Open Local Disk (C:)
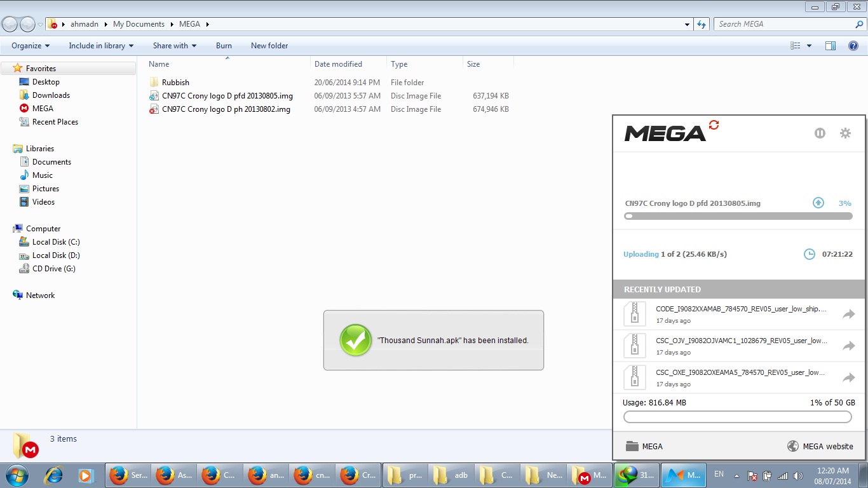 point(56,242)
